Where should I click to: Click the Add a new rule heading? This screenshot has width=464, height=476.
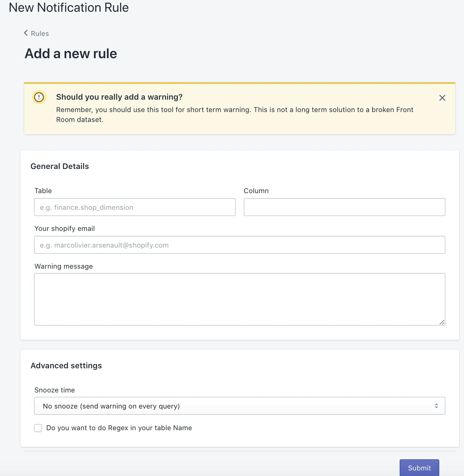coord(71,54)
